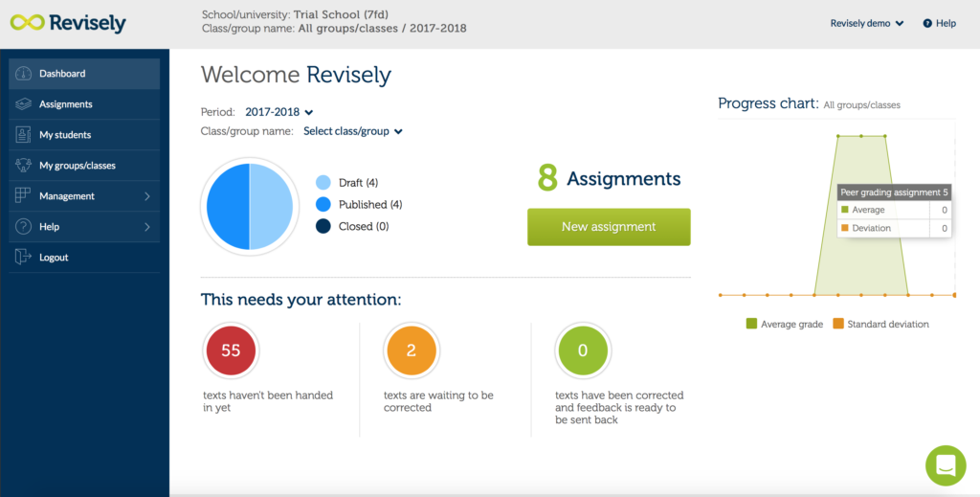Viewport: 980px width, 497px height.
Task: Expand the Revisely demo account menu
Action: 867,24
